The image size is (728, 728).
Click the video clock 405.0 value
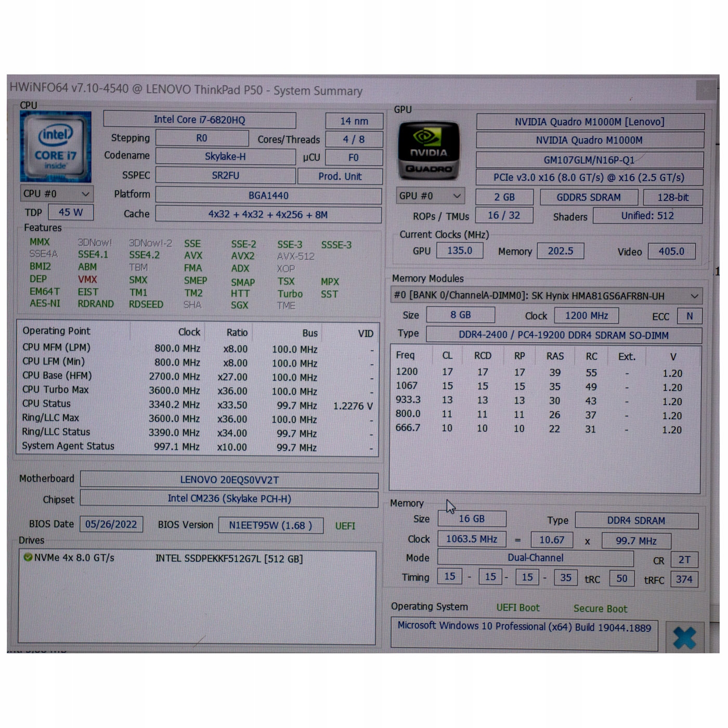[x=671, y=252]
